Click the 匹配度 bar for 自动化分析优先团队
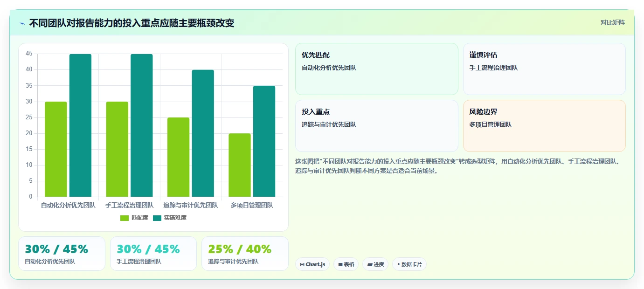The height and width of the screenshot is (289, 644). (x=56, y=149)
